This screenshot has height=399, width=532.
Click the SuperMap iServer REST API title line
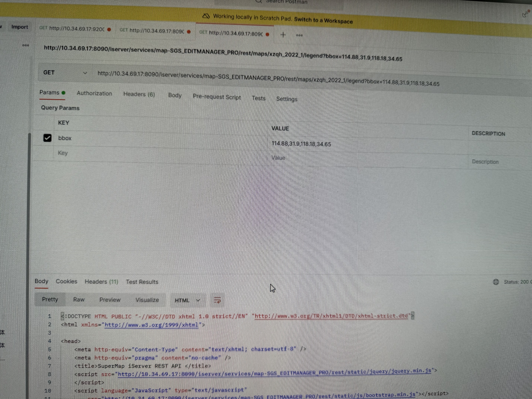click(x=143, y=366)
